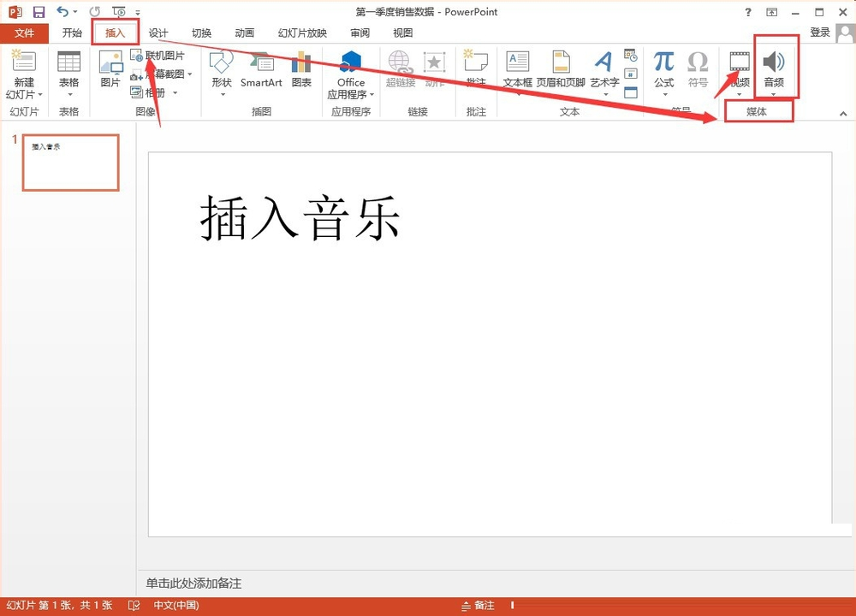Viewport: 856px width, 616px height.
Task: Toggle the 备注 (Notes) button in status bar
Action: coord(479,605)
